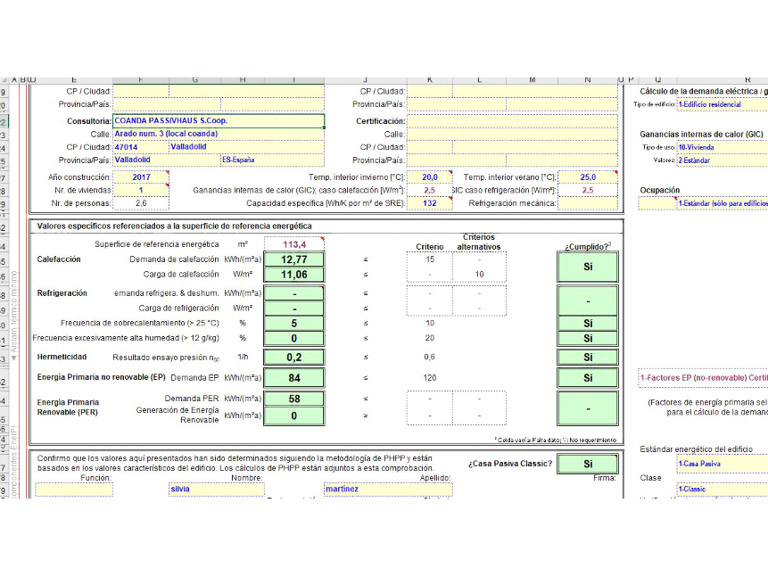Select Frecuencia excesivamente alta humedad value 0
This screenshot has width=768, height=576.
coord(294,338)
